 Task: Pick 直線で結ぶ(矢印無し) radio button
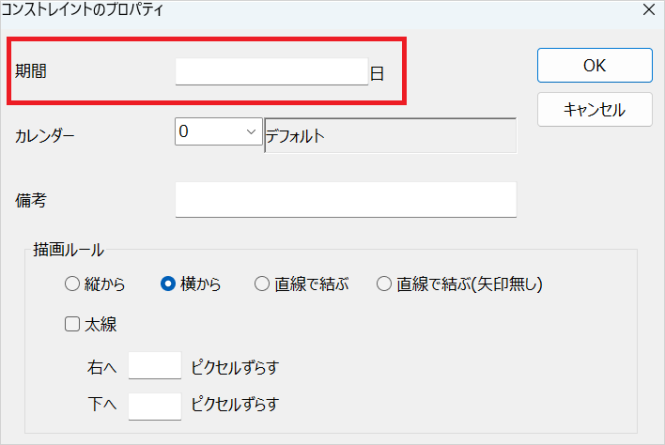[383, 284]
